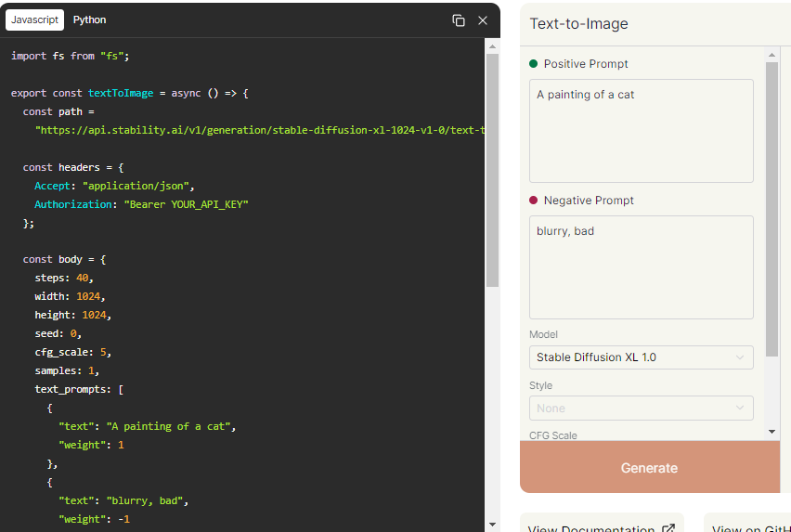The height and width of the screenshot is (532, 791).
Task: Click the Text-to-Image form scrollbar down arrow
Action: coord(772,432)
